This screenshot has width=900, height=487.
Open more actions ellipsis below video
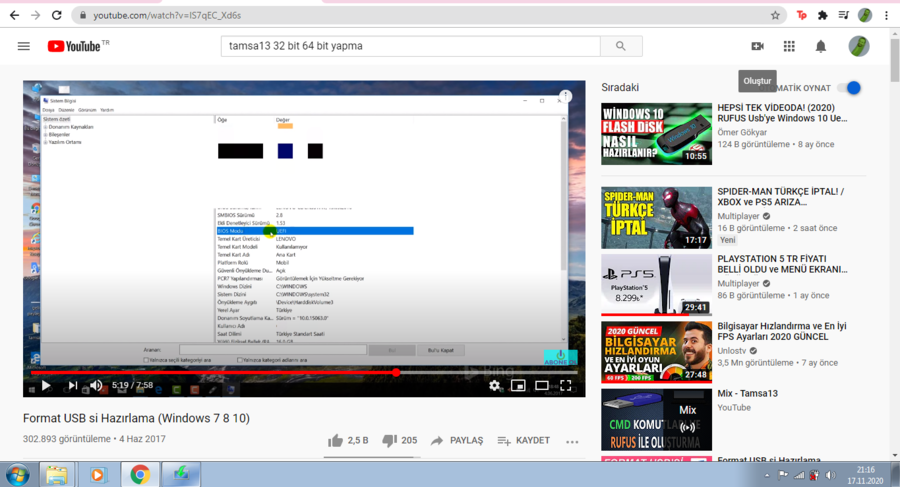[572, 442]
